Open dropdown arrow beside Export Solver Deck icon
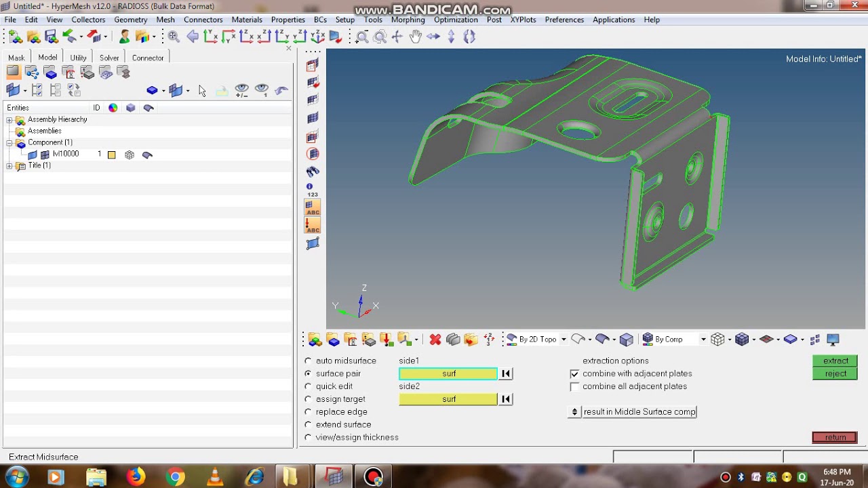Screen dimensions: 868x488 (105, 37)
